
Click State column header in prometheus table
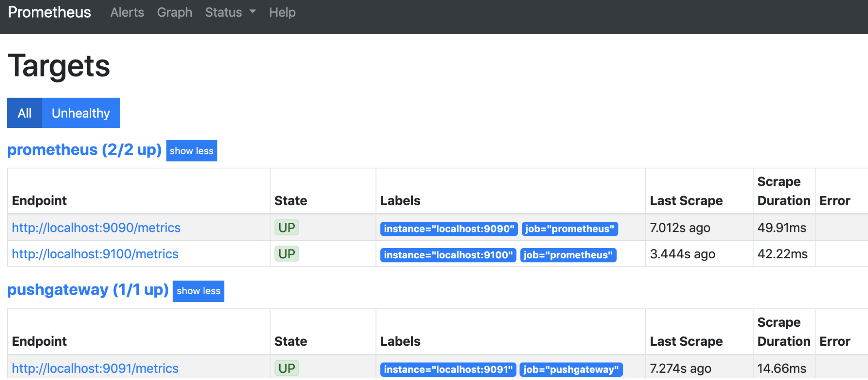pyautogui.click(x=291, y=201)
